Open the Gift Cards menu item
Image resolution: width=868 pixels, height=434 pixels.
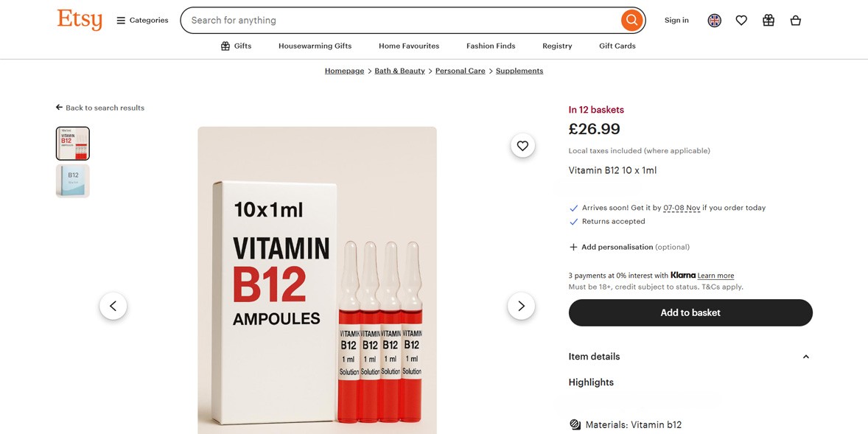click(617, 46)
